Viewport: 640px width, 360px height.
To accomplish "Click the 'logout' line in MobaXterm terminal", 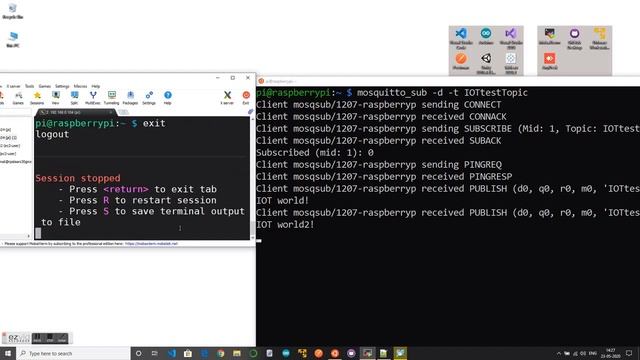I will pos(52,134).
